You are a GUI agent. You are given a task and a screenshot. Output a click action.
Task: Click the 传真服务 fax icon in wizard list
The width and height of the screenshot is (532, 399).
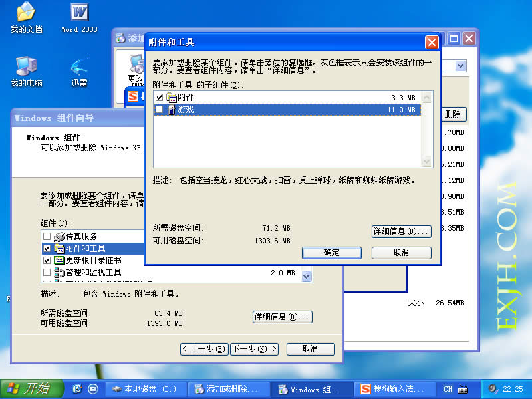tap(59, 237)
